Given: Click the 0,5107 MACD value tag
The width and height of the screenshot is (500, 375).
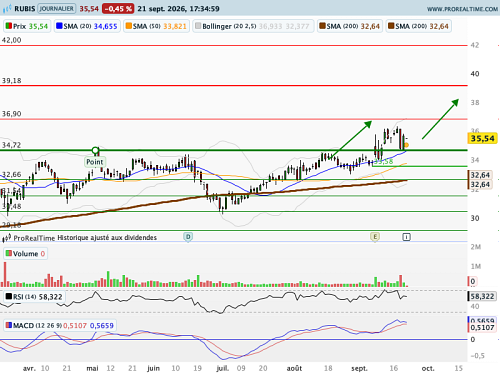Looking at the screenshot, I should [x=482, y=328].
